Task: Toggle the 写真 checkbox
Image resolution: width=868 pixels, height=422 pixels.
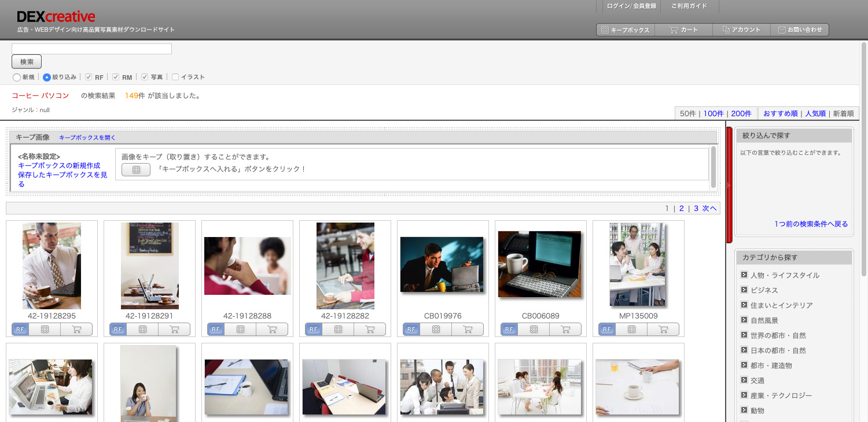Action: point(145,77)
